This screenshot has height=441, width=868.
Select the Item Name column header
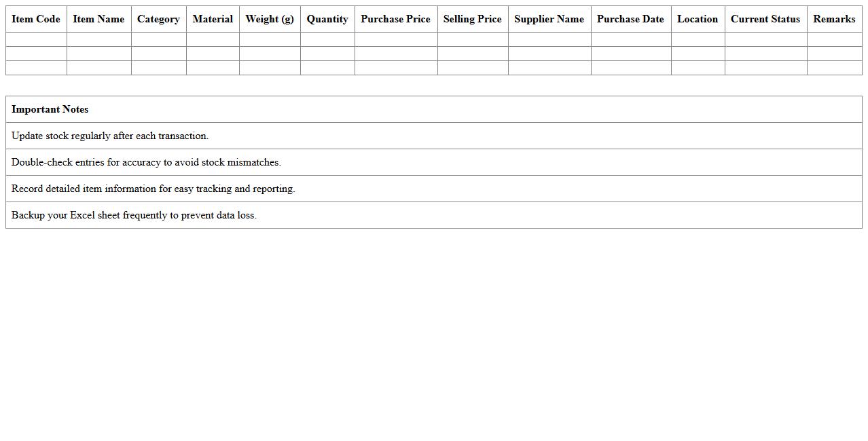pos(98,19)
